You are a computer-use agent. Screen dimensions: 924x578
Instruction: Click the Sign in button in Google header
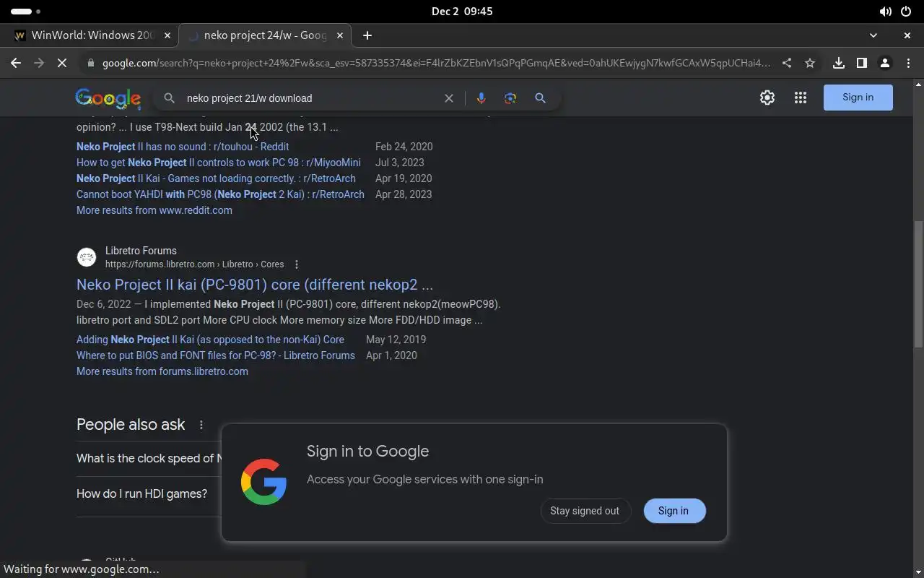(858, 98)
